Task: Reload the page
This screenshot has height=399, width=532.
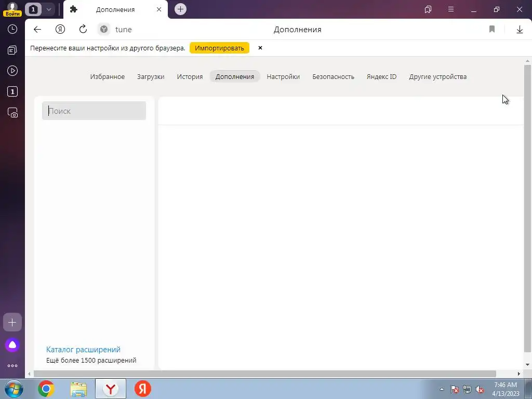Action: [83, 30]
